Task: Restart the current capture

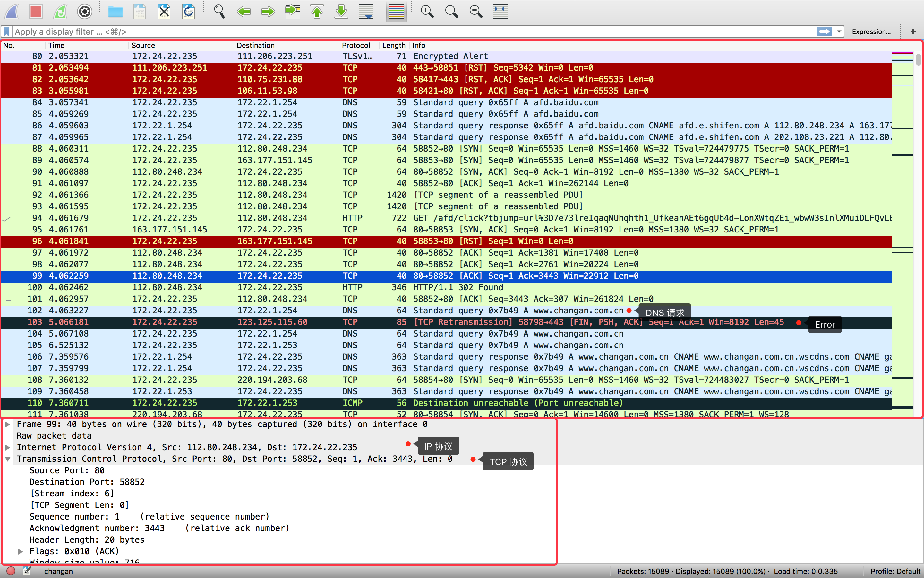Action: tap(60, 12)
